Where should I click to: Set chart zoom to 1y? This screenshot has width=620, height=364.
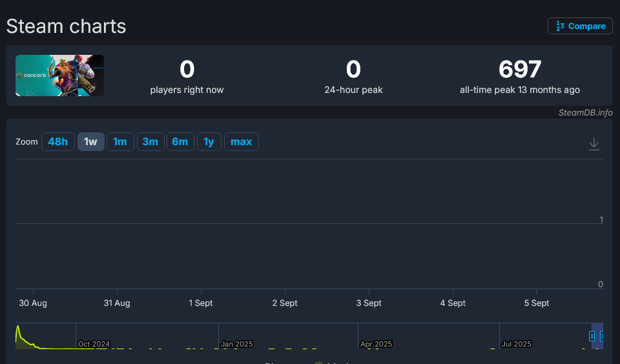coord(209,141)
